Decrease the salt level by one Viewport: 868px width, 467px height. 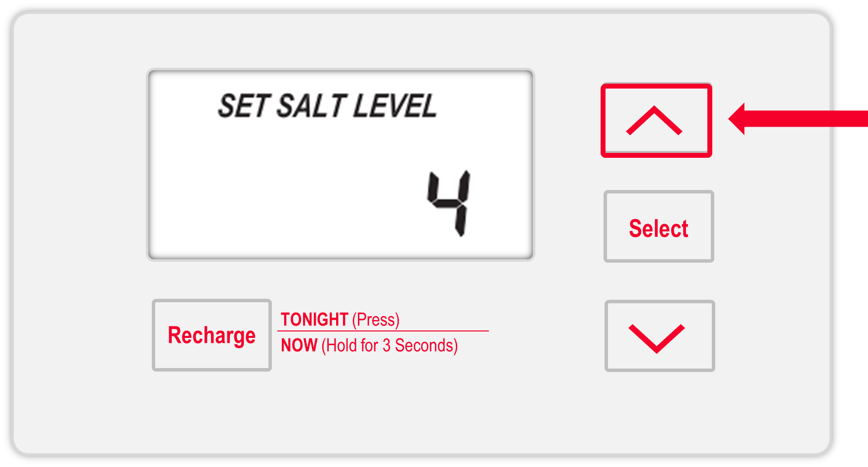pos(659,336)
